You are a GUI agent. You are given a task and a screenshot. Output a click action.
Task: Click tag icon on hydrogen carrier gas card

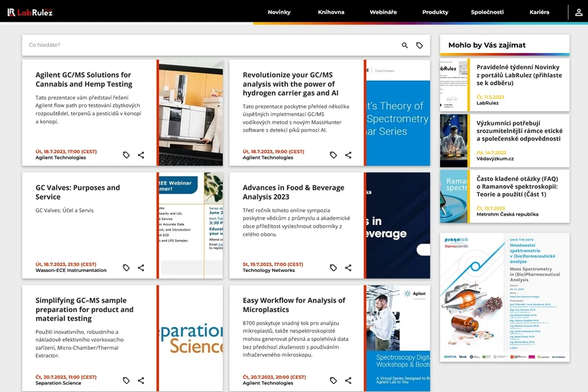333,155
